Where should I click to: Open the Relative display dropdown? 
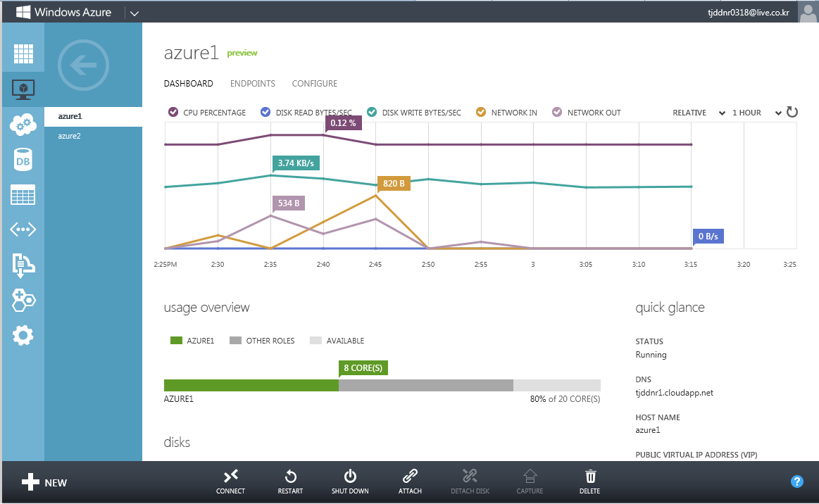pyautogui.click(x=699, y=113)
